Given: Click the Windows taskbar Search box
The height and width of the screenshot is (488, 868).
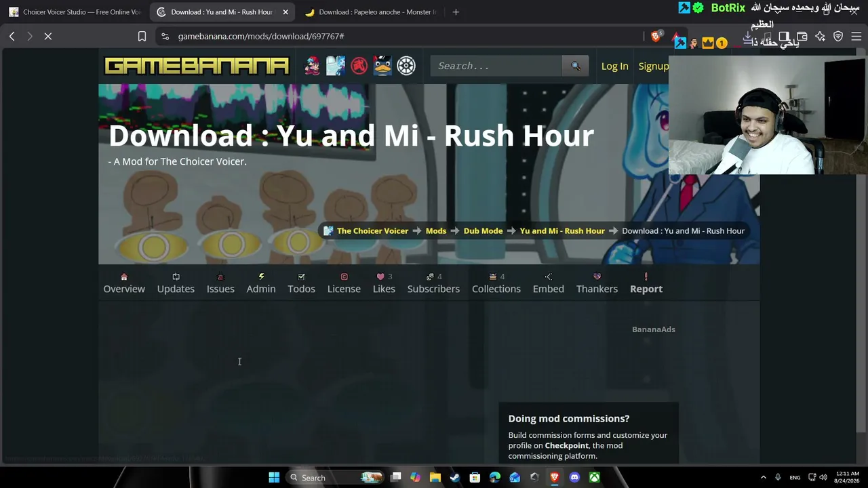Looking at the screenshot, I should tap(334, 477).
